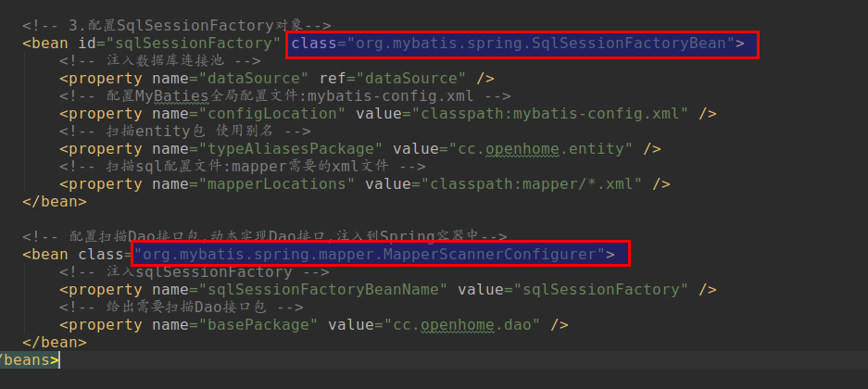Click the closing "/beans>" tag on the last line
Image resolution: width=868 pixels, height=389 pixels.
pos(29,360)
